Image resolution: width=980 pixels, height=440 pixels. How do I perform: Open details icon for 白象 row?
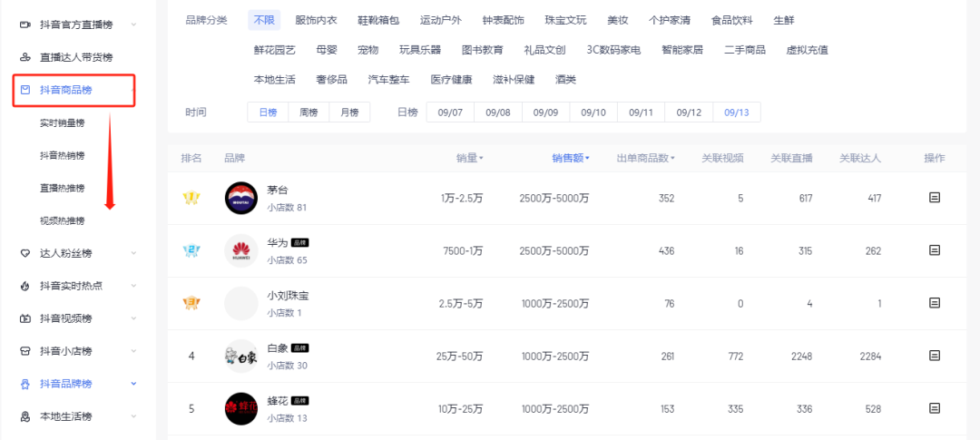point(935,356)
